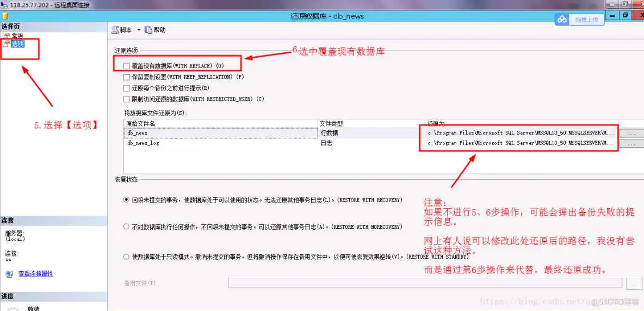Screen dimensions: 644x311
Task: Choose the RESTORE WITH NORECOVERY radio option
Action: [x=127, y=227]
